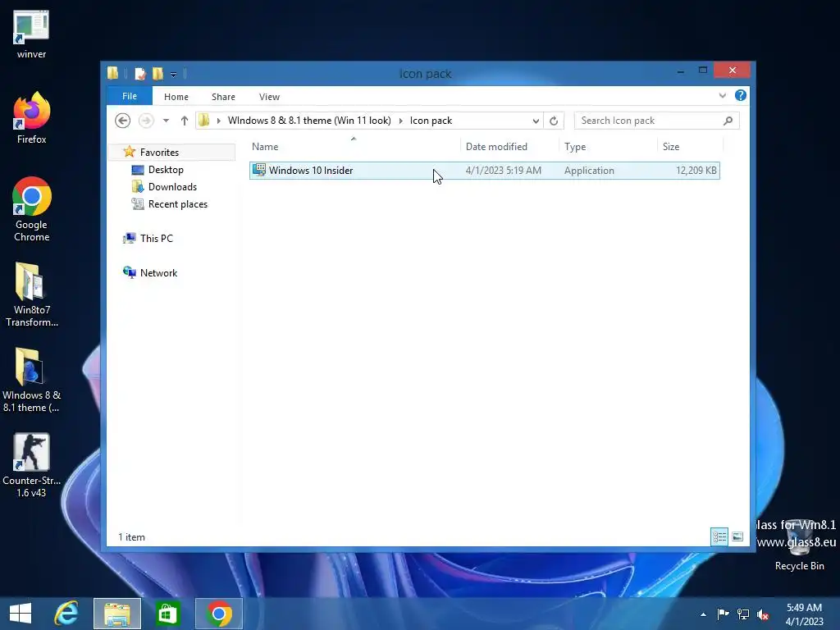Select the Windows 8 & 8.1 theme desktop folder
The image size is (840, 630).
[x=31, y=381]
